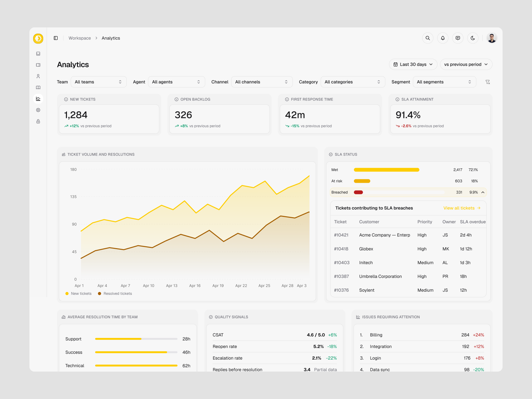Clear filters funnel icon

(x=488, y=82)
